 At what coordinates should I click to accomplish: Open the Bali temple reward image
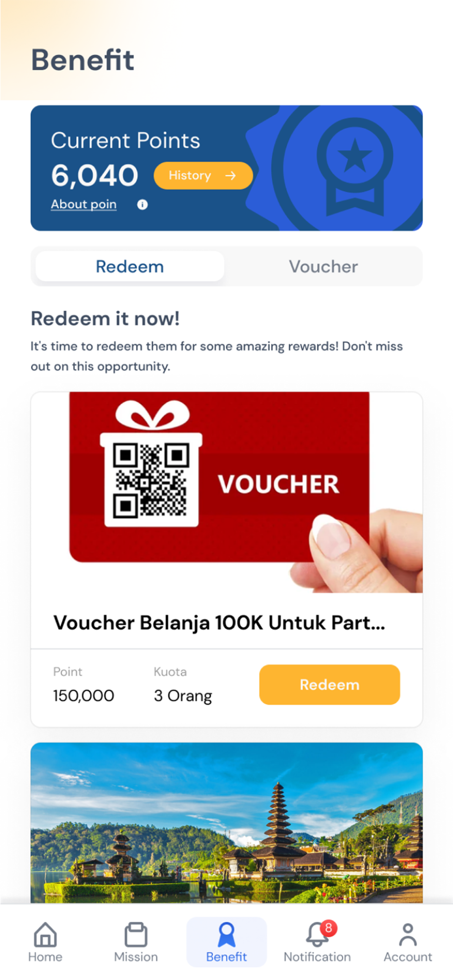226,823
